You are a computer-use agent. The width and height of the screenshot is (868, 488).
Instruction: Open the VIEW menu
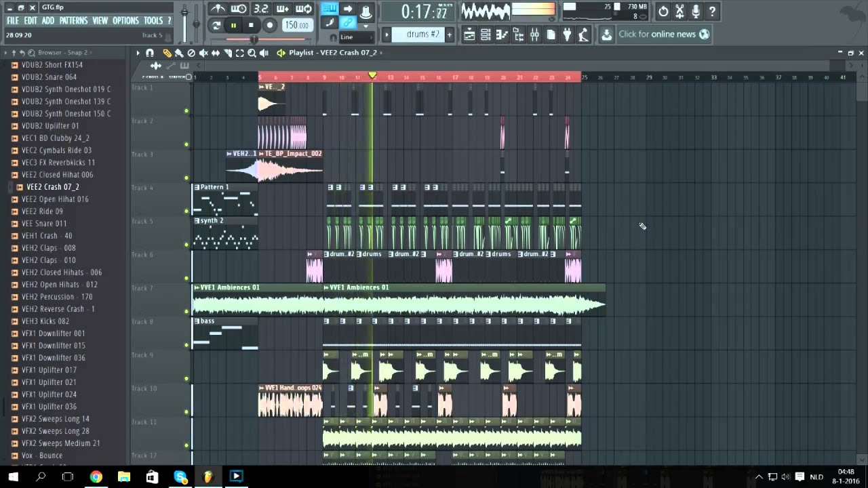(100, 21)
